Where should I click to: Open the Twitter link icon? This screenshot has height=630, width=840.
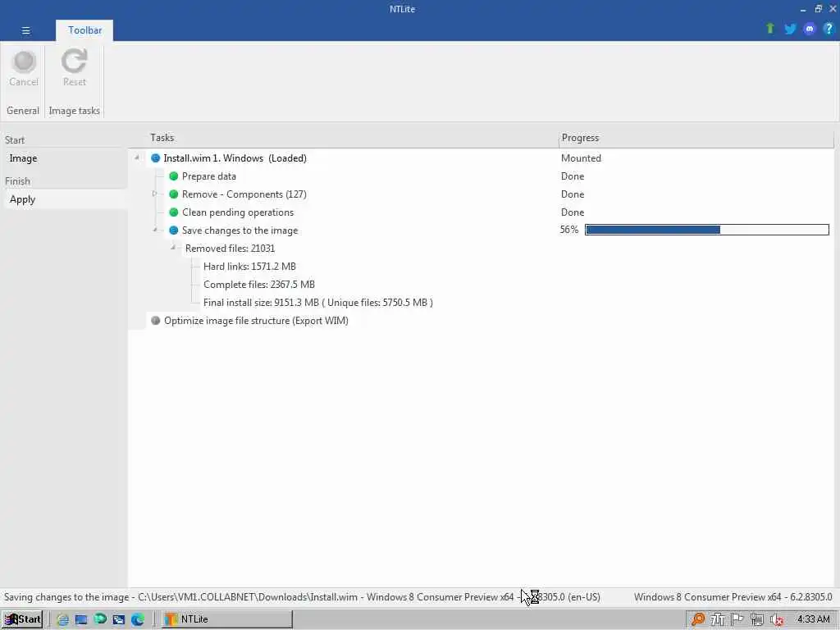click(x=790, y=29)
